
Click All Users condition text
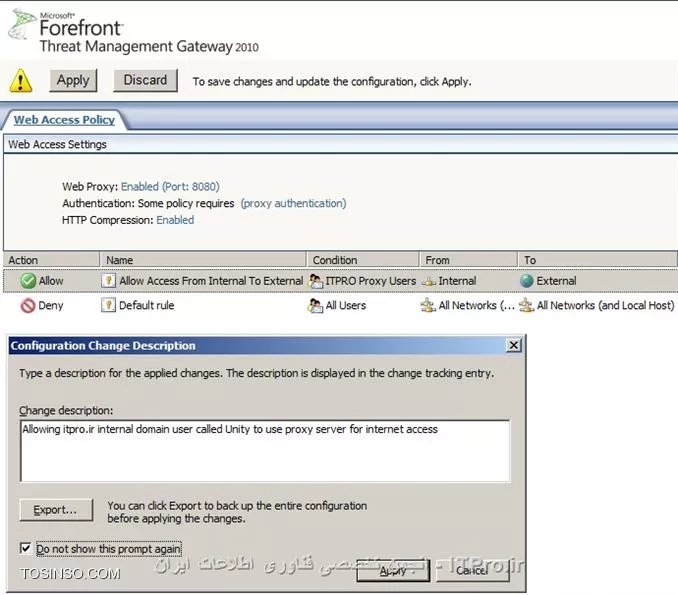pyautogui.click(x=345, y=306)
